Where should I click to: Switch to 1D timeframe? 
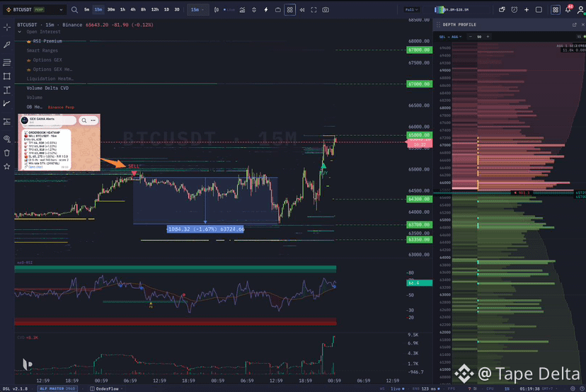tap(166, 10)
